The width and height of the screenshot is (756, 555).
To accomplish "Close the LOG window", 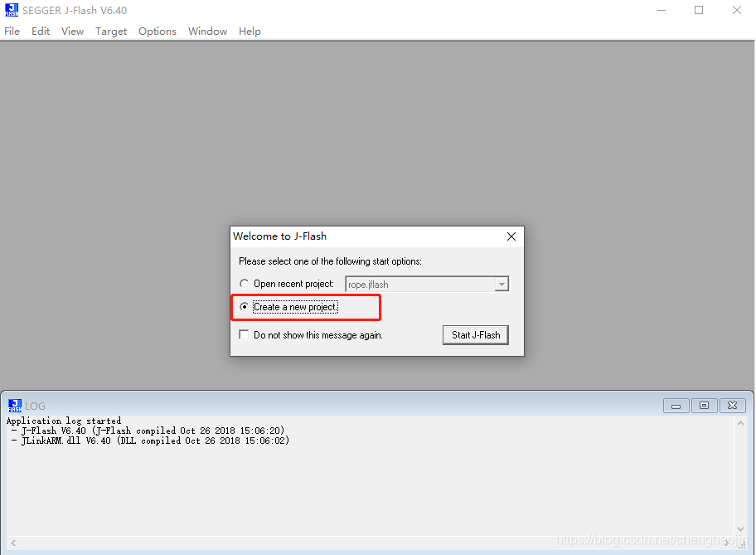I will 733,406.
